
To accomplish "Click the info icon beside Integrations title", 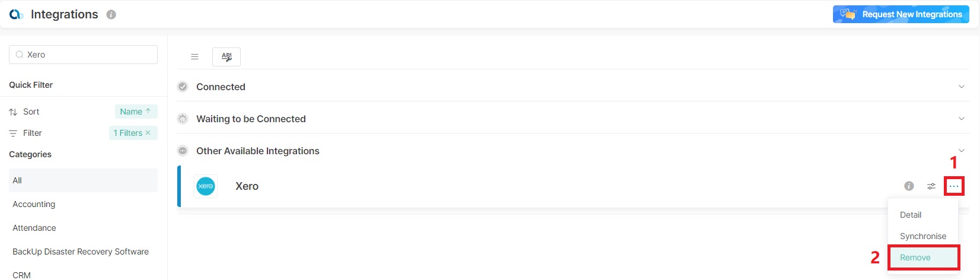I will 111,15.
